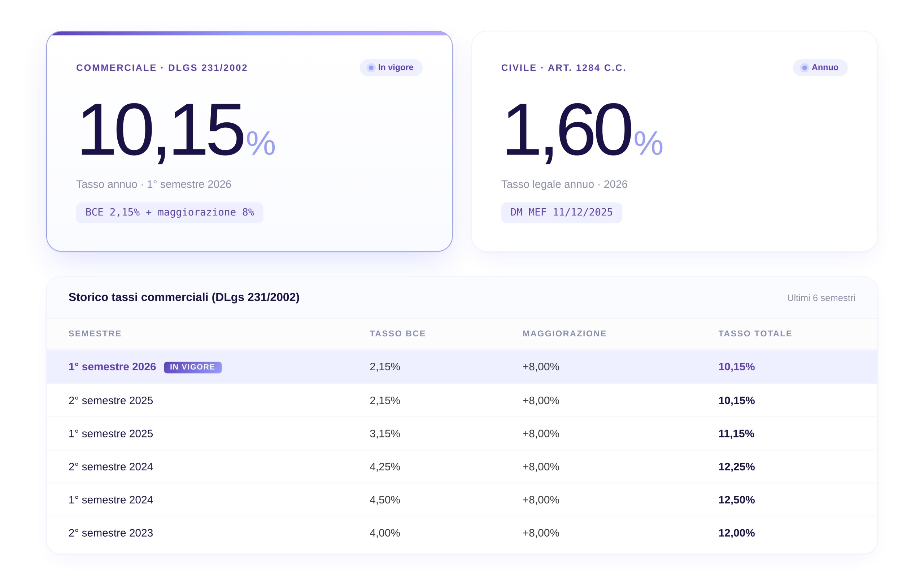This screenshot has width=924, height=585.
Task: Click the +8,00% surcharge for 2° semestre 2023
Action: (x=541, y=533)
